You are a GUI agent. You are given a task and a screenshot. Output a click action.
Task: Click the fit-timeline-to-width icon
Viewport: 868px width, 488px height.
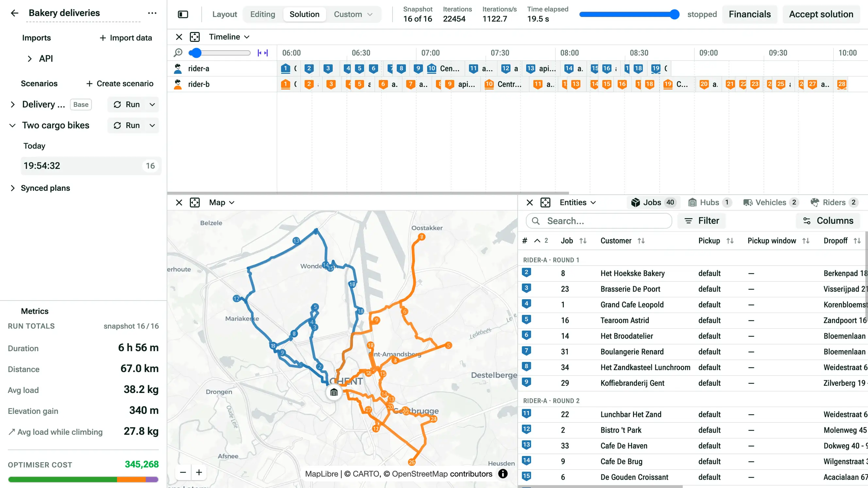pyautogui.click(x=262, y=53)
